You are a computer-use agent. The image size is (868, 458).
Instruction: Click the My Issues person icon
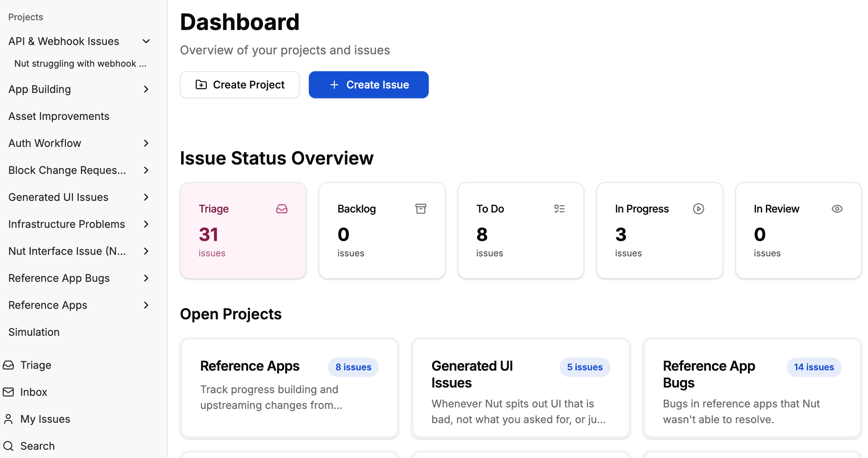(8, 419)
